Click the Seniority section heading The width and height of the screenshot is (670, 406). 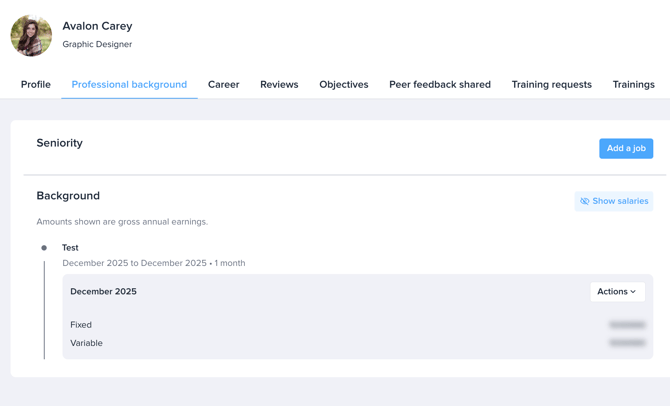coord(59,143)
